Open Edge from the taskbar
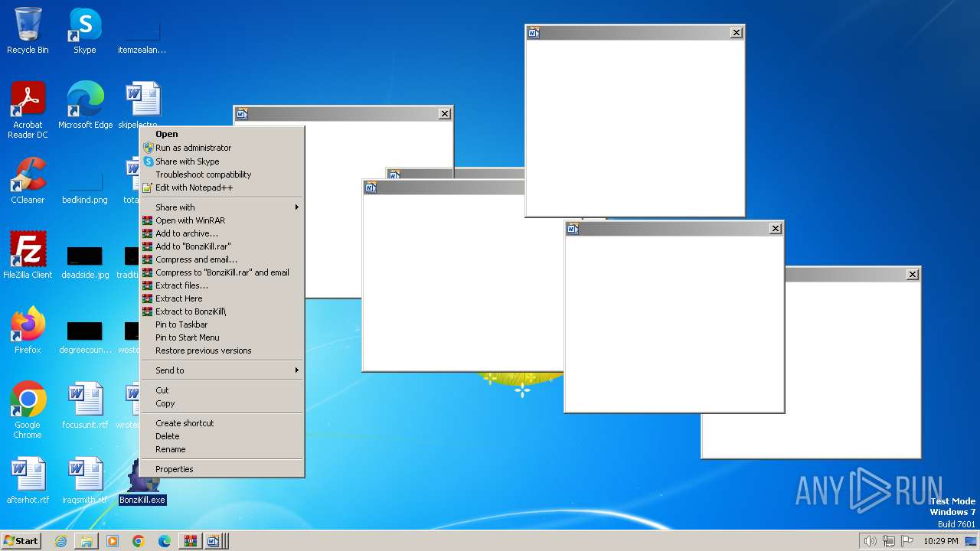 point(165,541)
